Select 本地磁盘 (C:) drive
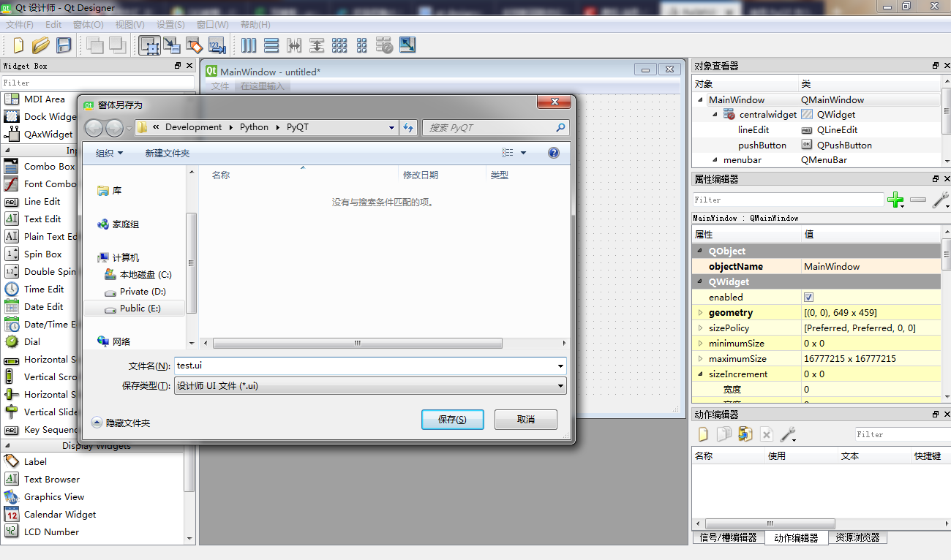This screenshot has width=951, height=560. pos(138,274)
